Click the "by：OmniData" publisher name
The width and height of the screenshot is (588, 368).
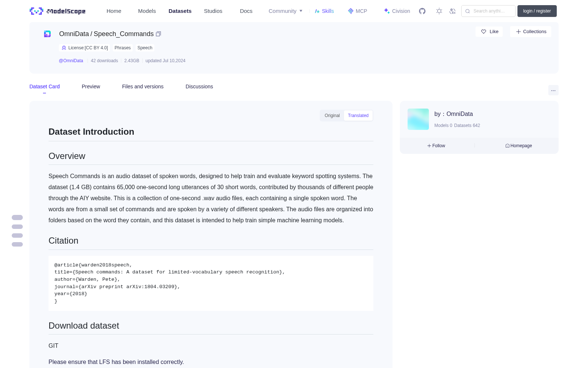453,114
